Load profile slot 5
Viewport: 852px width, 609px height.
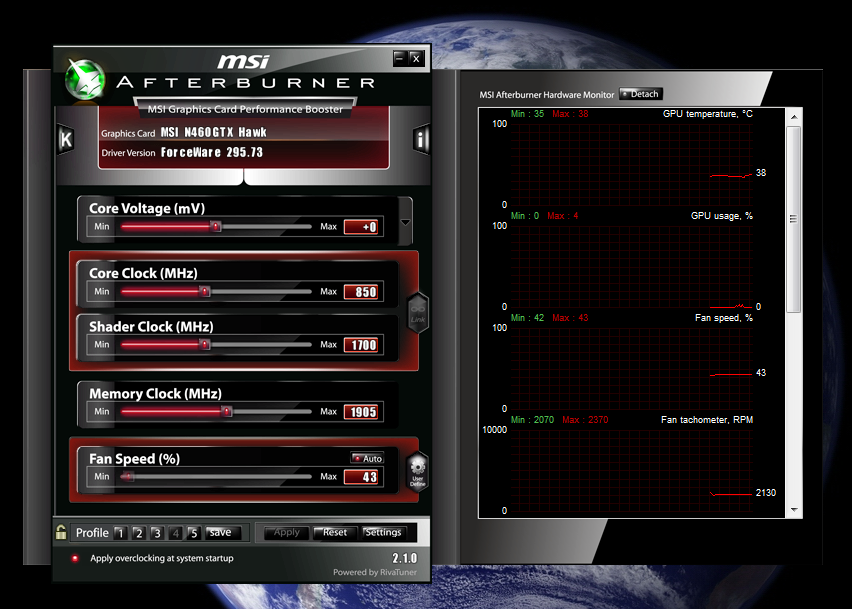[x=194, y=533]
